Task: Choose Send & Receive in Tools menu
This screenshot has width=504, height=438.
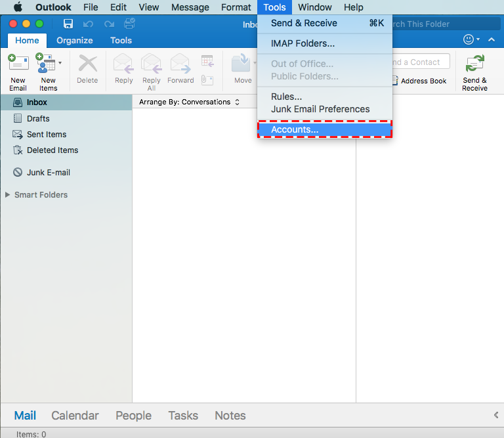Action: coord(325,23)
